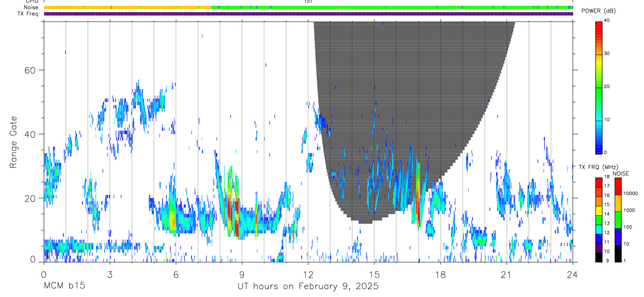Select the 12 MHz TX frequency label
Image resolution: width=644 pixels, height=297 pixels.
(x=607, y=233)
